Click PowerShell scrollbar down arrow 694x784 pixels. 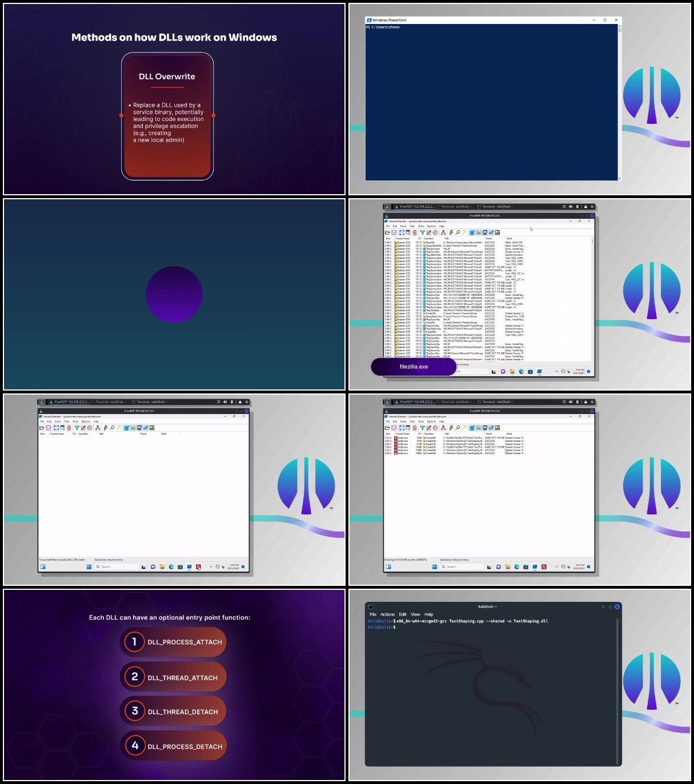click(x=620, y=178)
